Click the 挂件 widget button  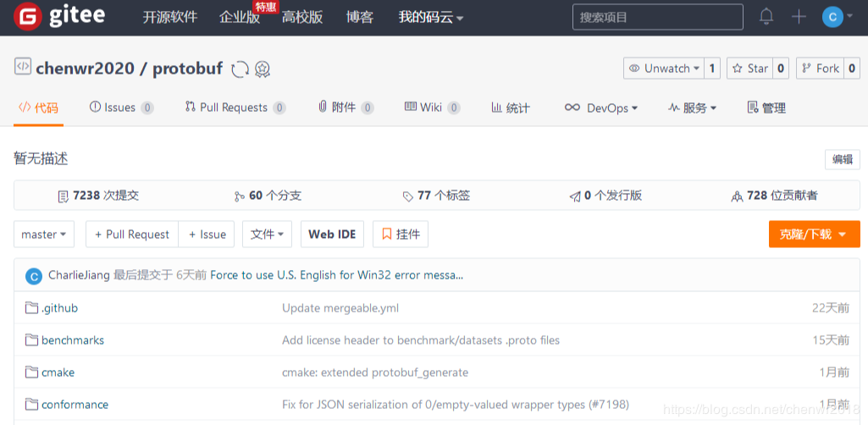(401, 234)
